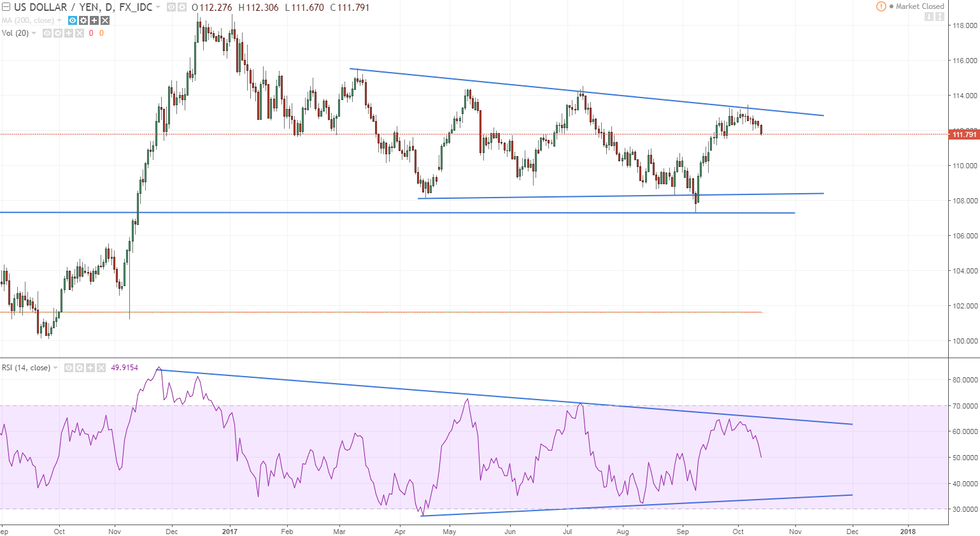This screenshot has height=536, width=980.
Task: Open RSI (14, close) settings gear
Action: [80, 368]
